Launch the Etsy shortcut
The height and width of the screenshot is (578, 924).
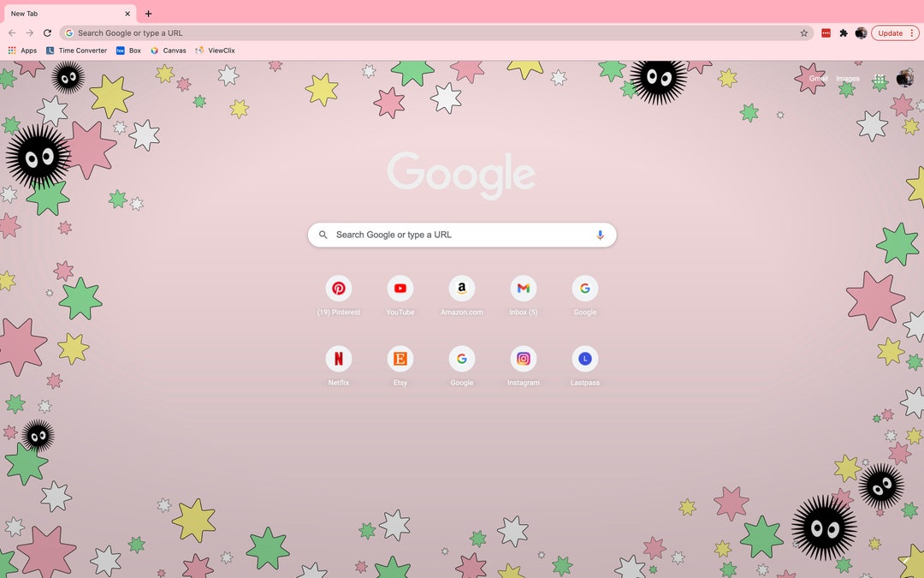(x=400, y=358)
